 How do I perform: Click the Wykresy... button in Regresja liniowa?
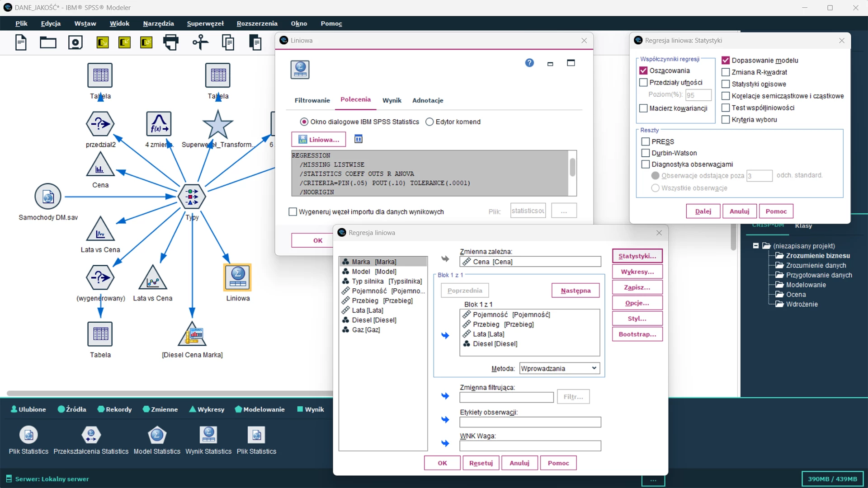click(637, 272)
